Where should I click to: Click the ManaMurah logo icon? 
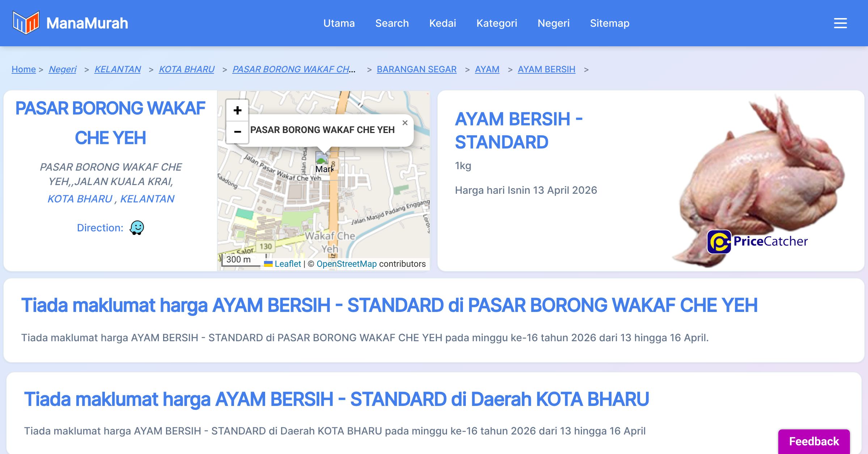click(x=25, y=23)
